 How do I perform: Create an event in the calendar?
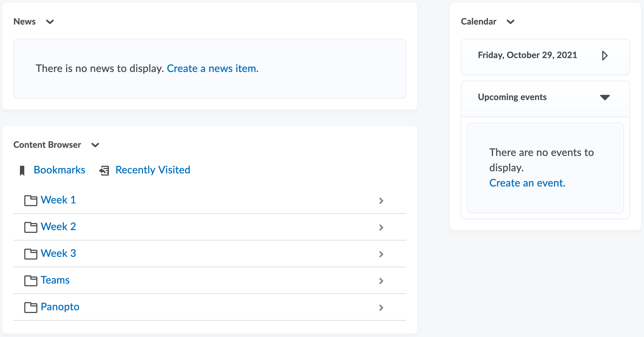[x=527, y=183]
